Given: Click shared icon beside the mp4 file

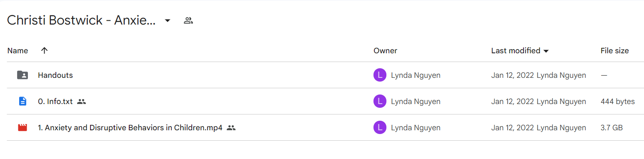Looking at the screenshot, I should 231,128.
